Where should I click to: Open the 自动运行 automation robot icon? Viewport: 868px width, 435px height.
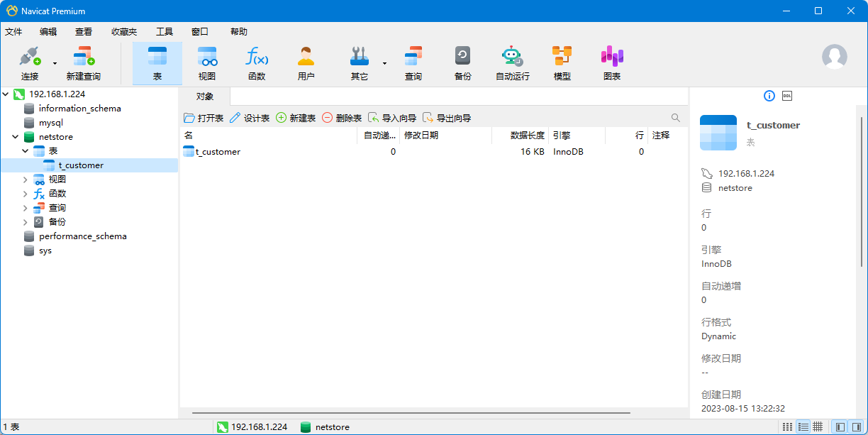512,62
